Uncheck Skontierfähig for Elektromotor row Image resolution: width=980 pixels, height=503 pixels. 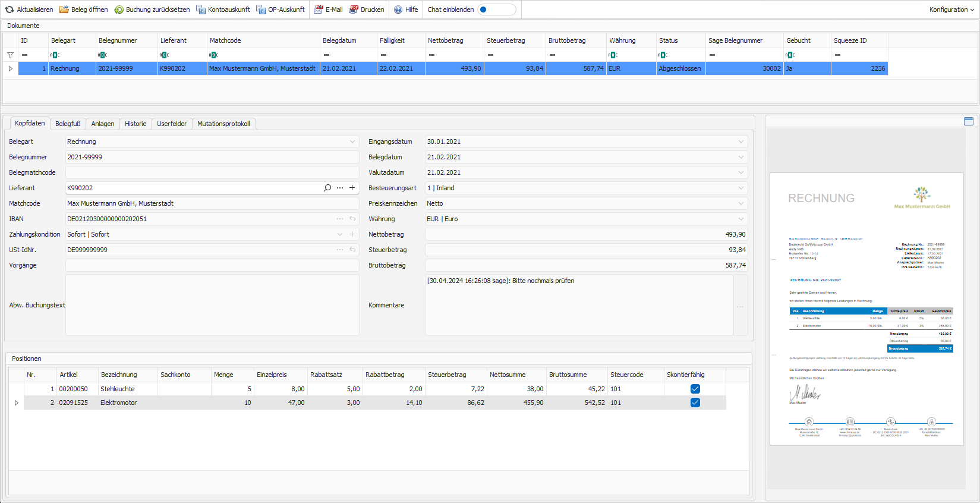[695, 403]
